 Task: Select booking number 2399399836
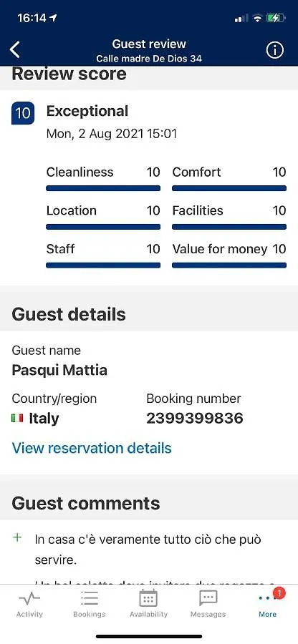pos(195,419)
